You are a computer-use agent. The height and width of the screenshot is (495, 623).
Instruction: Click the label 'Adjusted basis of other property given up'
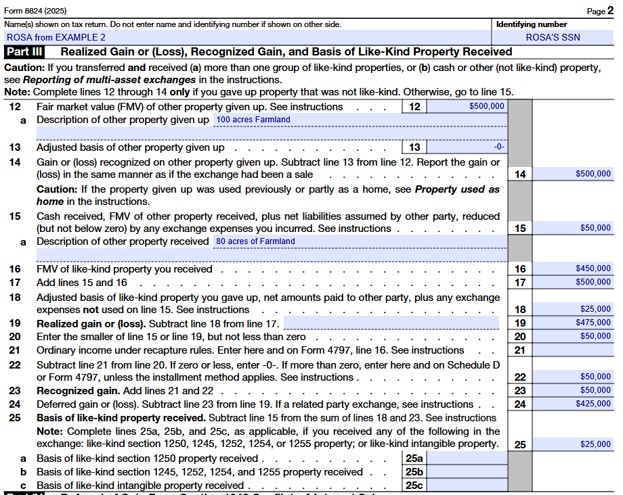pyautogui.click(x=130, y=147)
